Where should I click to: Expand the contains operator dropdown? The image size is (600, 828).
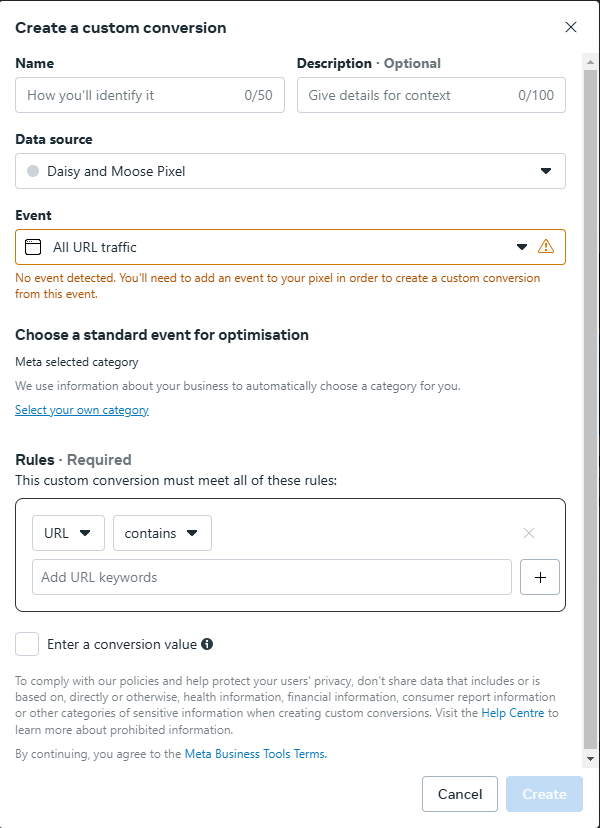click(x=162, y=533)
